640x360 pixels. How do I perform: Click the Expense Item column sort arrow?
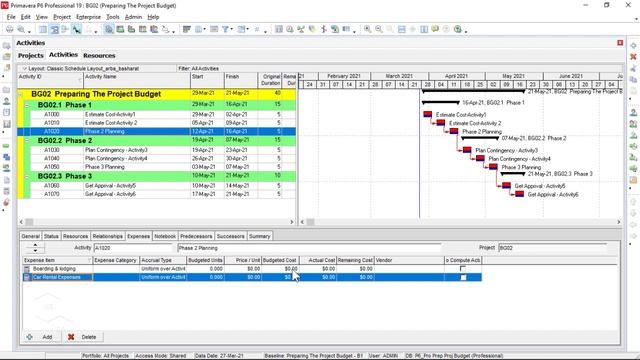point(89,260)
